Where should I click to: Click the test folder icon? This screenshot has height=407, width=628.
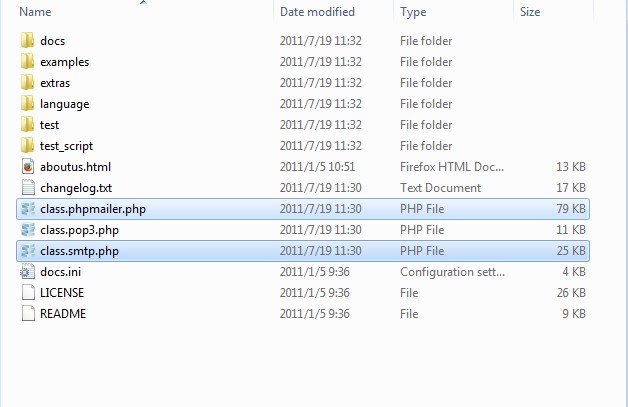coord(28,125)
